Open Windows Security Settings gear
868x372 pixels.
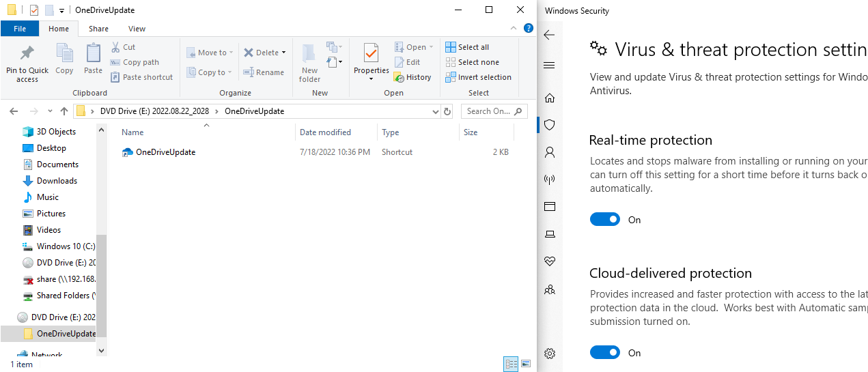[550, 354]
